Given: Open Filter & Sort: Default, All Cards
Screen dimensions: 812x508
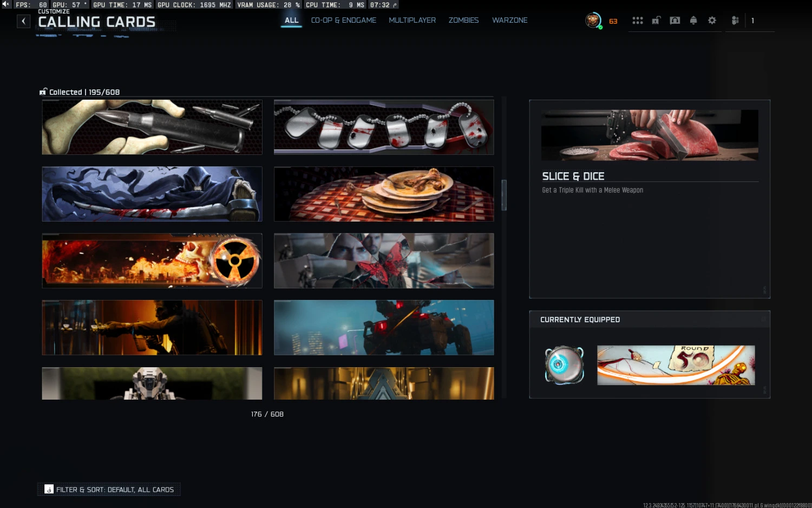Looking at the screenshot, I should (109, 489).
